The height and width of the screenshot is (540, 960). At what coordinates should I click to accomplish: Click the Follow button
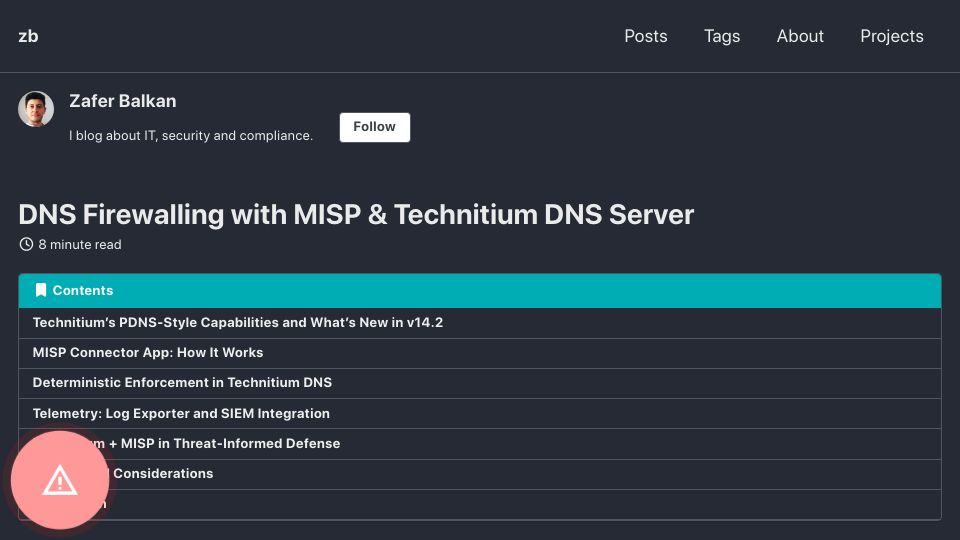coord(375,127)
